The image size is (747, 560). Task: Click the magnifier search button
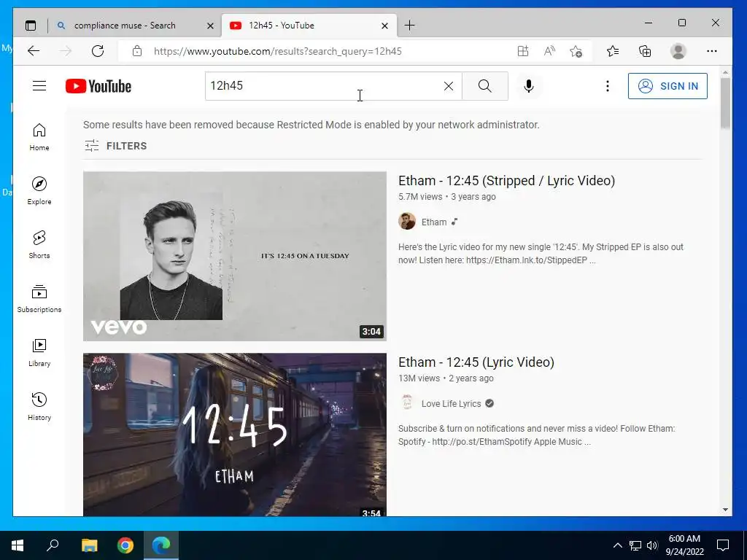point(484,86)
